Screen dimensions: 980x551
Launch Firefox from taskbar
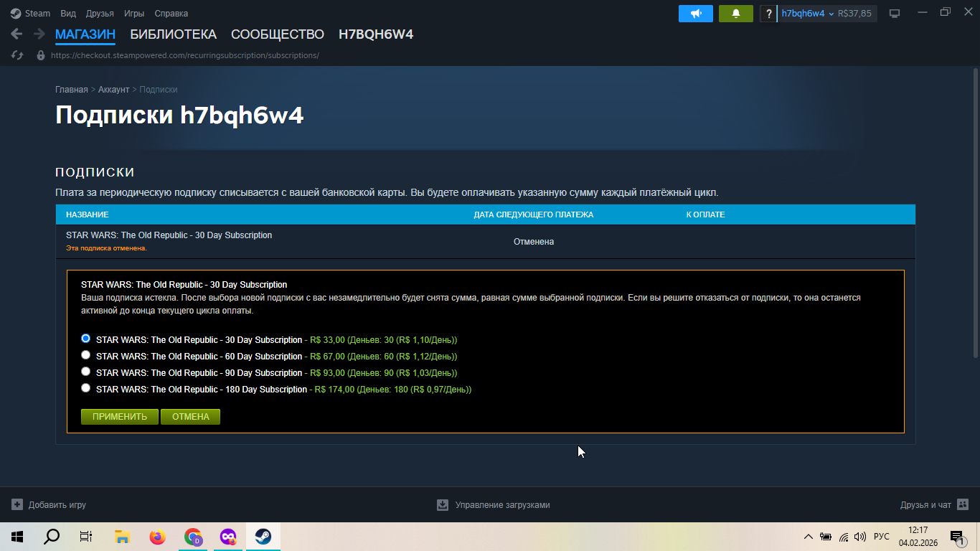[x=157, y=537]
